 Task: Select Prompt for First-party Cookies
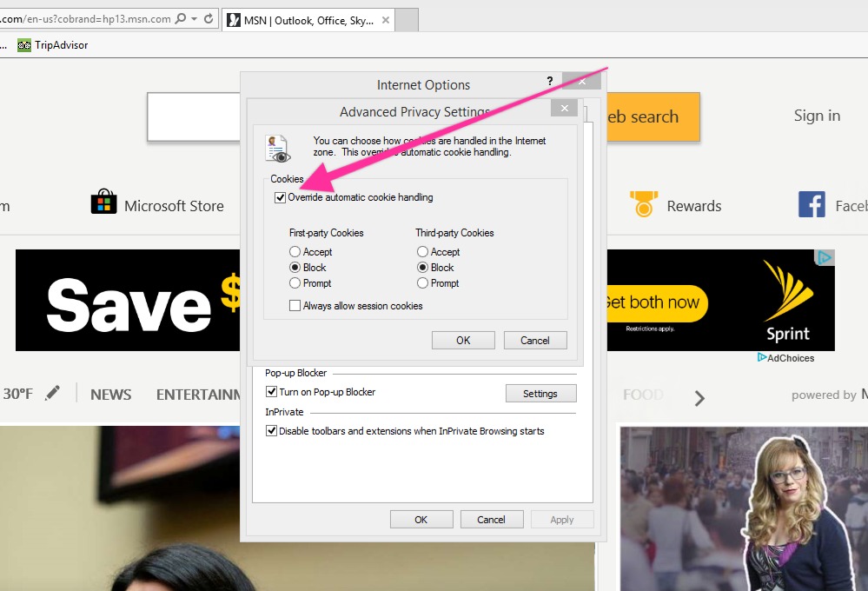[x=295, y=283]
